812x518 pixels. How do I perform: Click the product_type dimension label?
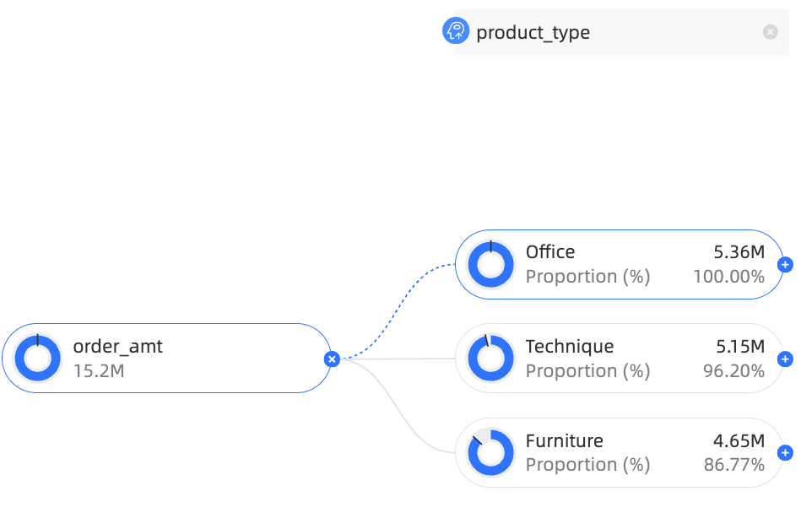point(533,33)
